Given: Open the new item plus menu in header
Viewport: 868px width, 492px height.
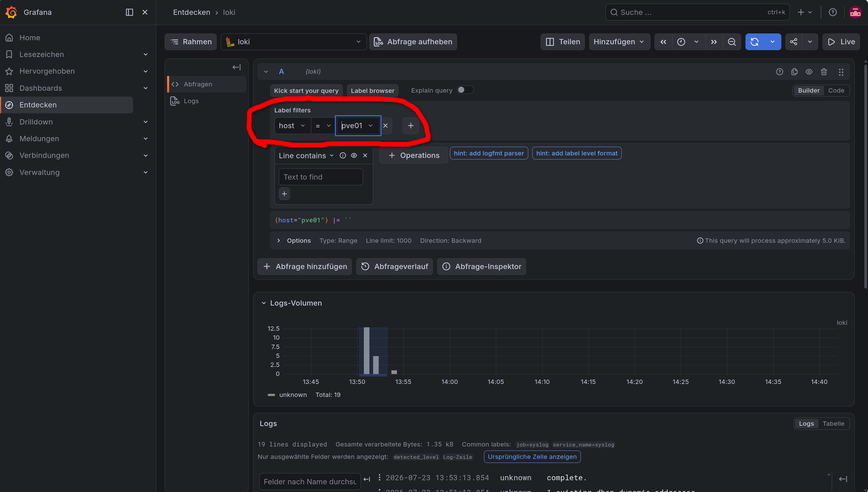Looking at the screenshot, I should click(x=805, y=12).
